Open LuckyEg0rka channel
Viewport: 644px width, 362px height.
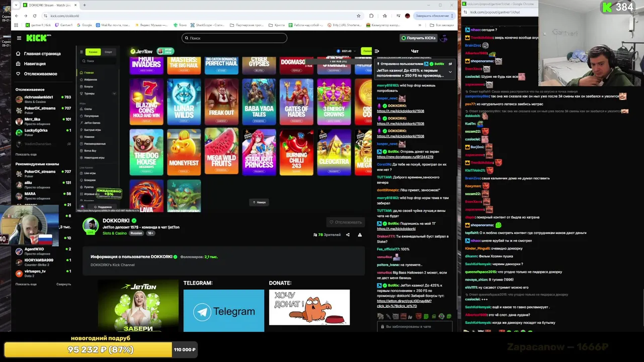pos(43,132)
